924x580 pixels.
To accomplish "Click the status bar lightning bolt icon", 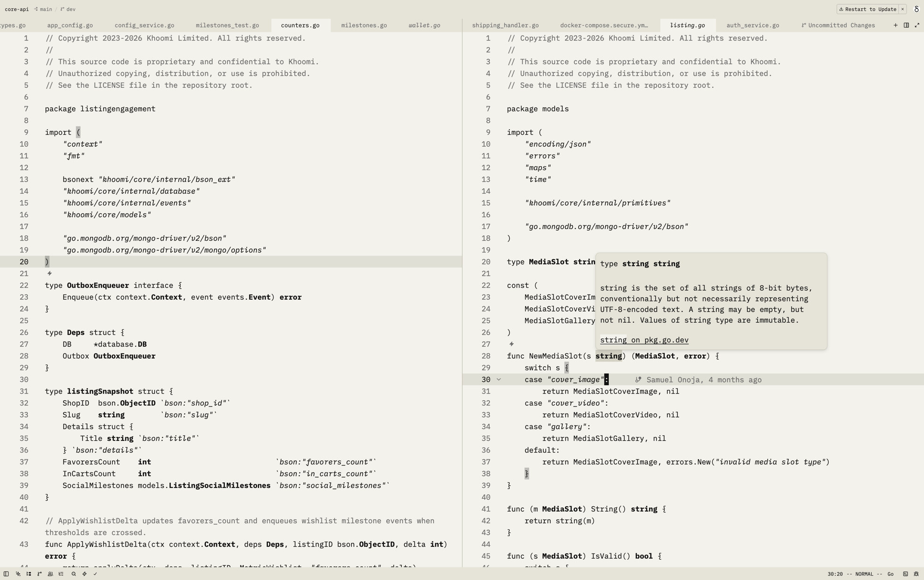I will [x=84, y=574].
